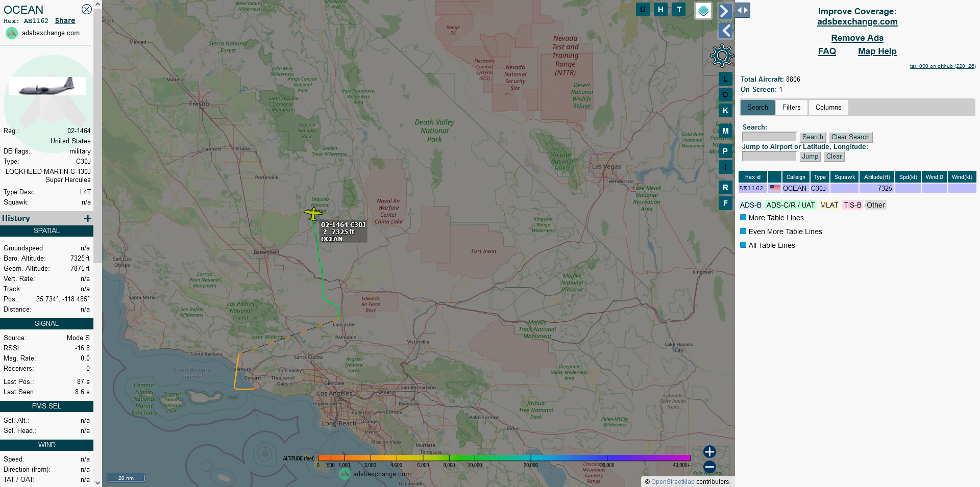The width and height of the screenshot is (980, 487).
Task: Toggle the M map button
Action: pyautogui.click(x=725, y=131)
